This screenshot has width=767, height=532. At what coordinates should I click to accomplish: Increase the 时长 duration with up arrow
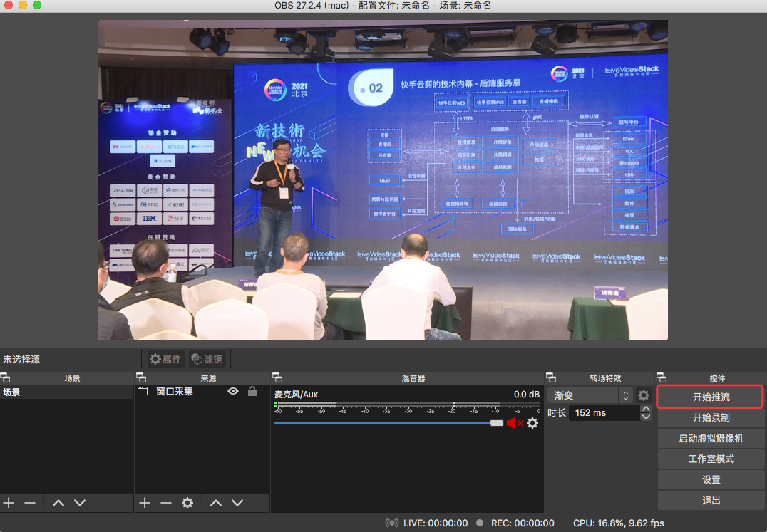[646, 409]
